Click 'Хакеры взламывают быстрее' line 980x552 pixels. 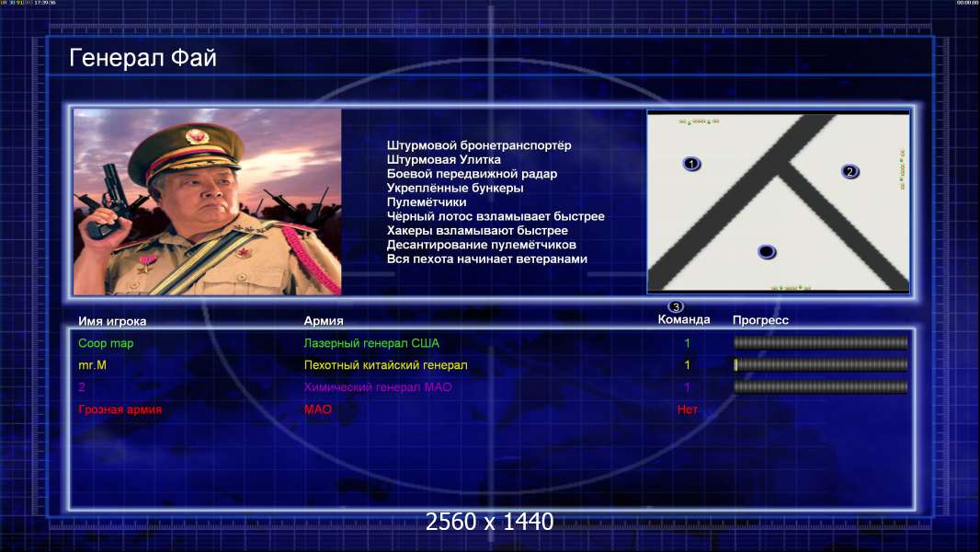tap(477, 230)
